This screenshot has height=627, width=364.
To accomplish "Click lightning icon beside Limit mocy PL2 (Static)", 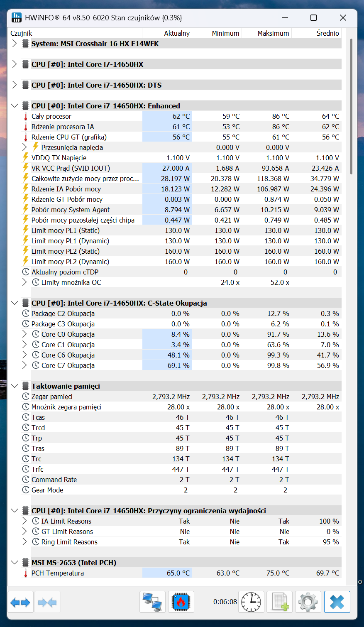I will [26, 251].
